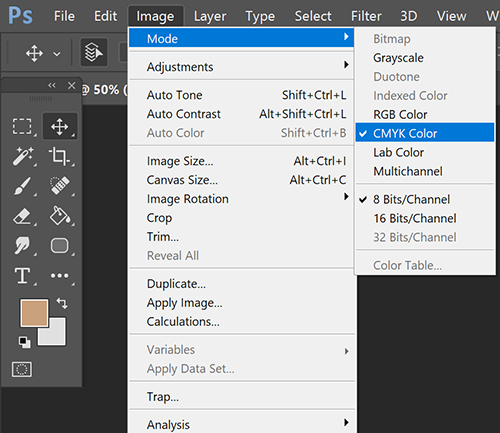
Task: Switch to RGB Color mode
Action: click(425, 114)
